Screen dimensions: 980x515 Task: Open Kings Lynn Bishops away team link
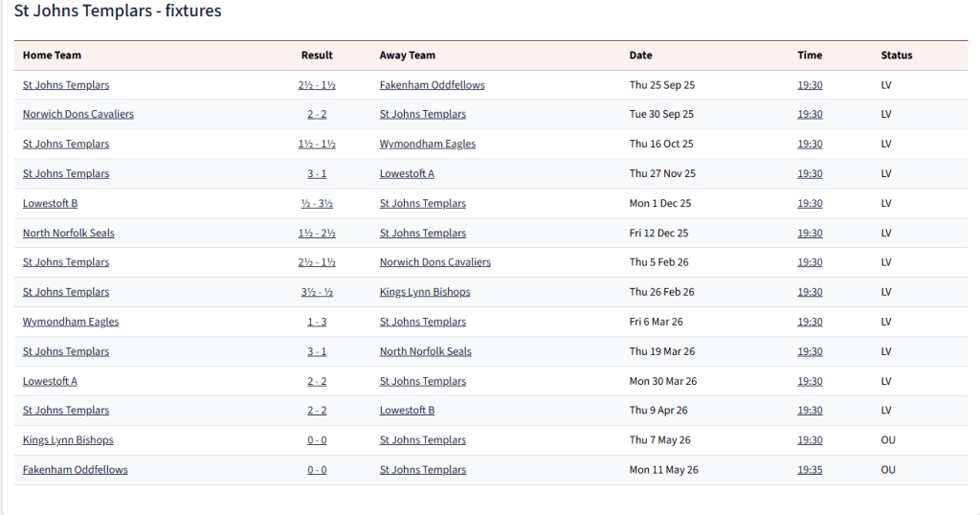[x=425, y=292]
